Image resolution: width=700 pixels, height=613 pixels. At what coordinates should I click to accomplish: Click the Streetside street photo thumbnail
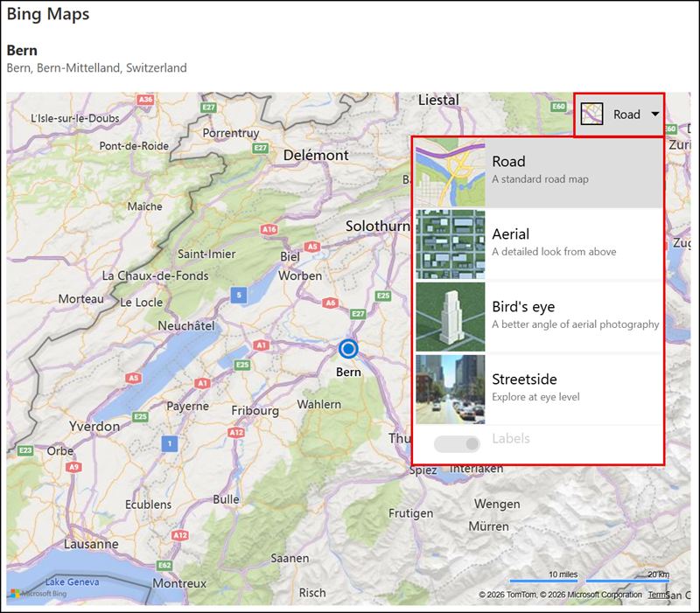[451, 389]
